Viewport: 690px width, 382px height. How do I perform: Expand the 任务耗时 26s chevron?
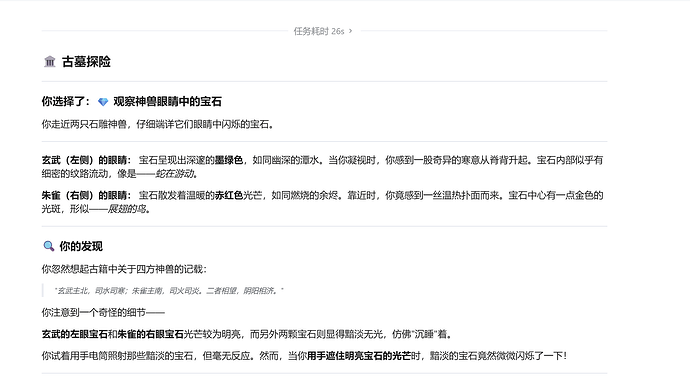(x=350, y=31)
